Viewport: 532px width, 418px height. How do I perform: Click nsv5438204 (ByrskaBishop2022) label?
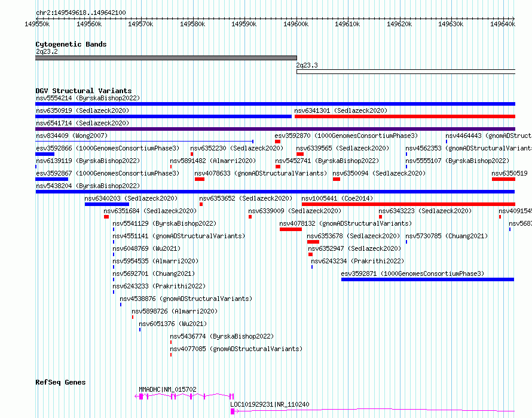(88, 186)
